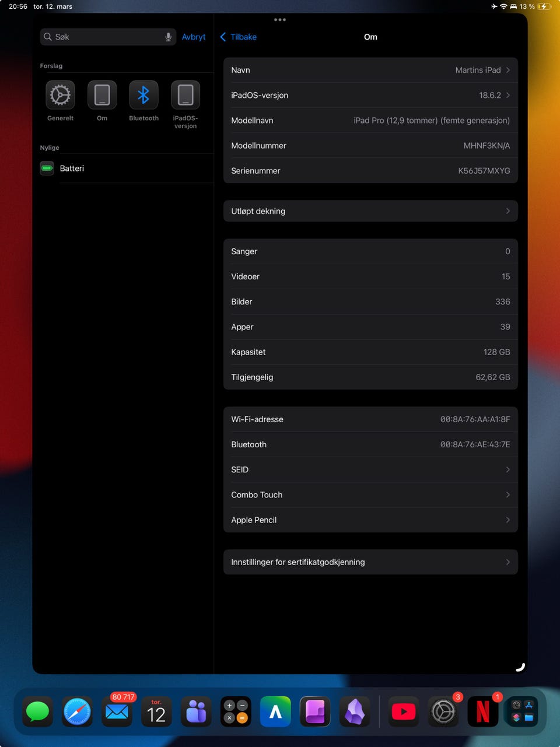Tap the Nylige section header

(50, 148)
